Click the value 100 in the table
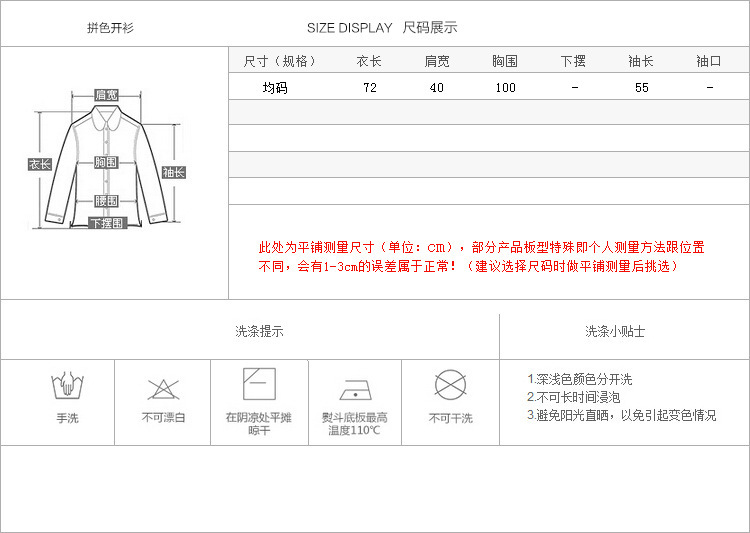The image size is (750, 533). 505,88
